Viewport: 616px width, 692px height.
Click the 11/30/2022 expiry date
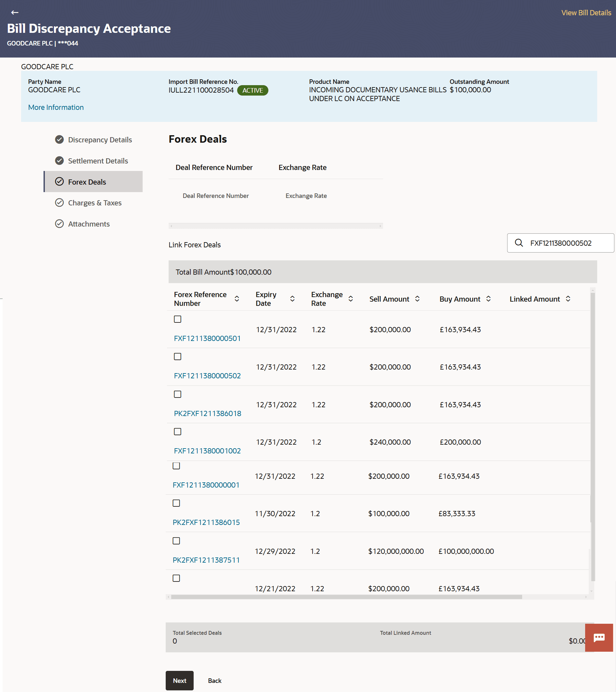pyautogui.click(x=275, y=514)
